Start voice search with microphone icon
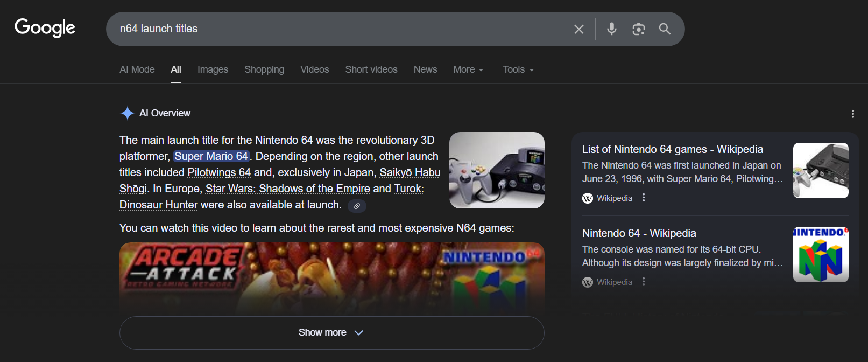The image size is (868, 362). (x=611, y=29)
